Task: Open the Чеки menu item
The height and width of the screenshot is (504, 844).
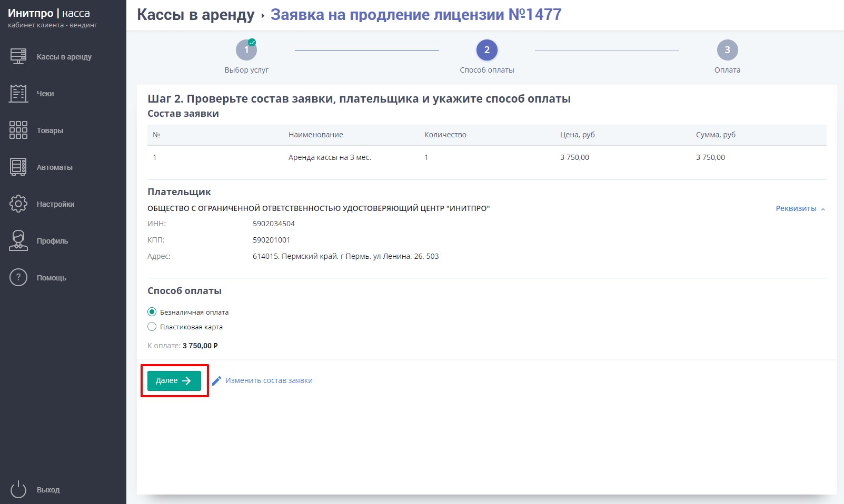Action: (x=45, y=94)
